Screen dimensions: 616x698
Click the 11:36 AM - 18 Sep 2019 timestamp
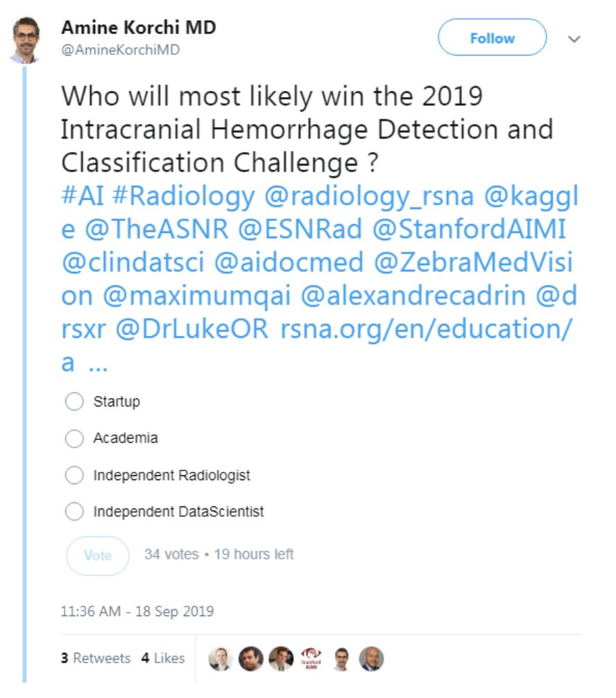click(x=137, y=612)
